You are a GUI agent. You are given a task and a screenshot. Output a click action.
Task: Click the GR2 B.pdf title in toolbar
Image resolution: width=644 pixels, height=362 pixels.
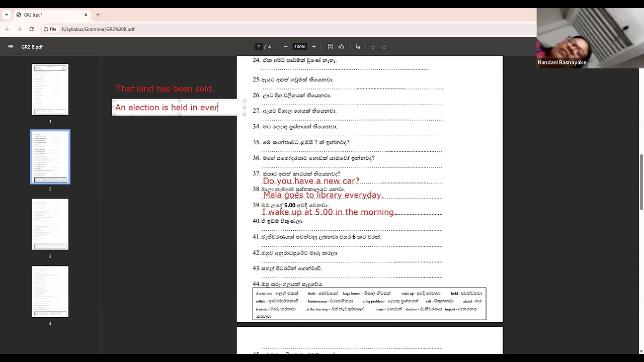coord(32,47)
